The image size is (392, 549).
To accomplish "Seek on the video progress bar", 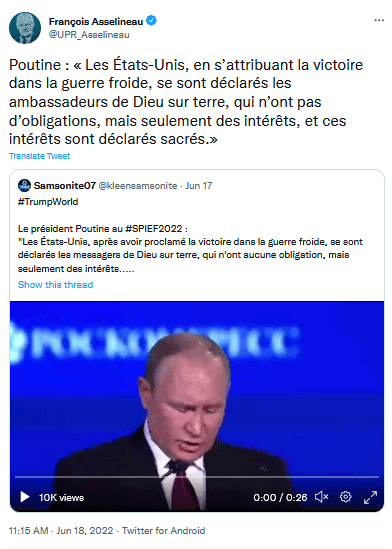I will (x=197, y=477).
